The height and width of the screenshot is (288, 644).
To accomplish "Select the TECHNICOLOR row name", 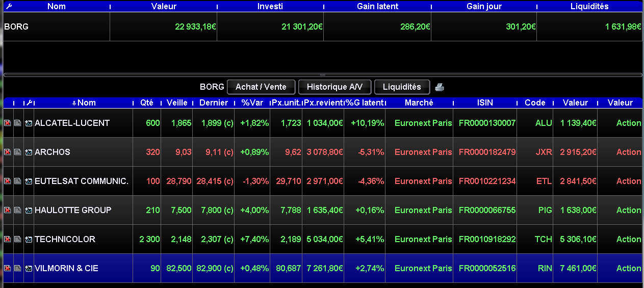I will [65, 240].
